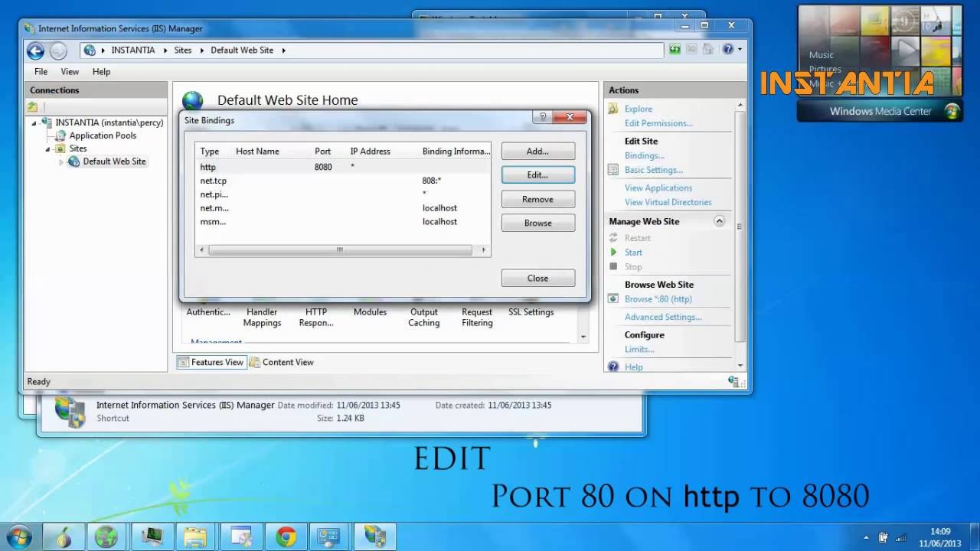Select the msm... binding row
This screenshot has width=980, height=551.
pyautogui.click(x=342, y=222)
